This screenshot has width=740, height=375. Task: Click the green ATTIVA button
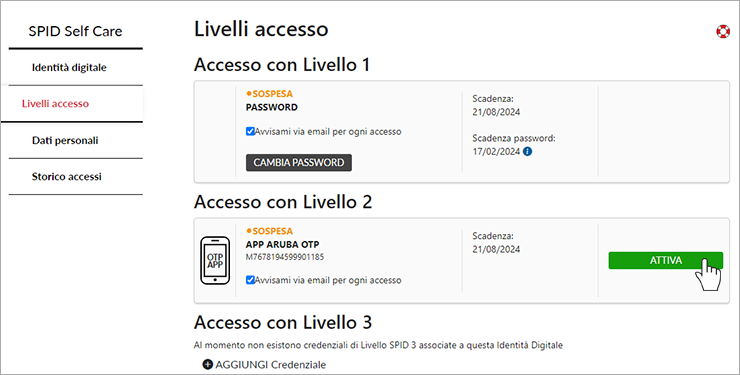[x=665, y=260]
